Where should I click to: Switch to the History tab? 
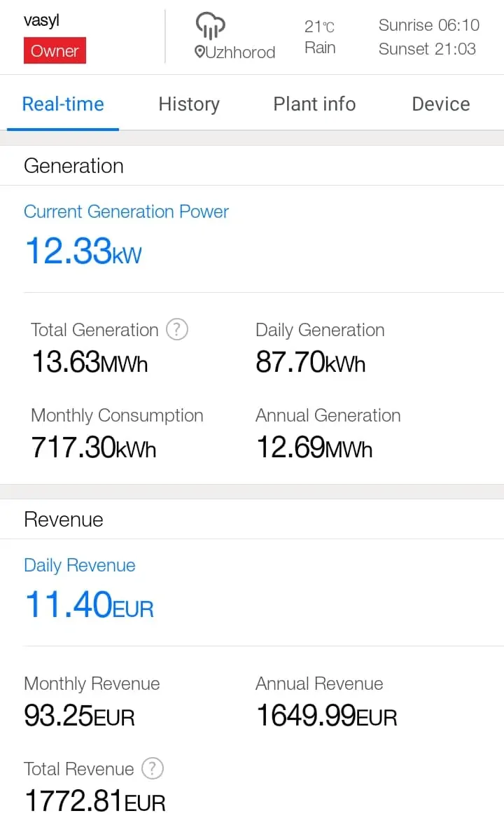pyautogui.click(x=189, y=104)
